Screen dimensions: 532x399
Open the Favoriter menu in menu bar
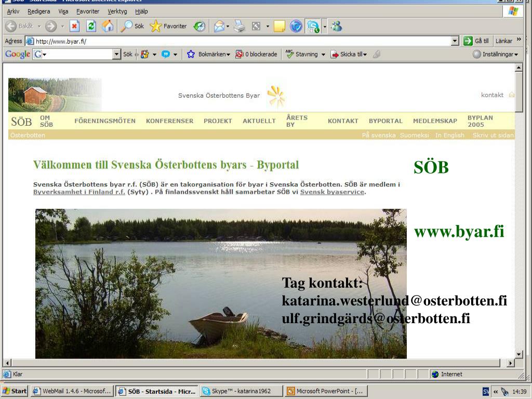[87, 11]
